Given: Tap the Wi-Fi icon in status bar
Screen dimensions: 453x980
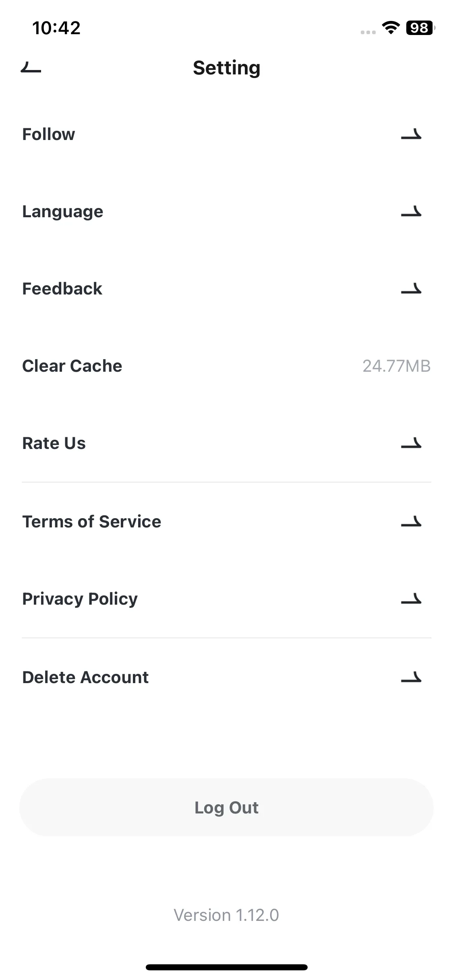Looking at the screenshot, I should coord(391,27).
